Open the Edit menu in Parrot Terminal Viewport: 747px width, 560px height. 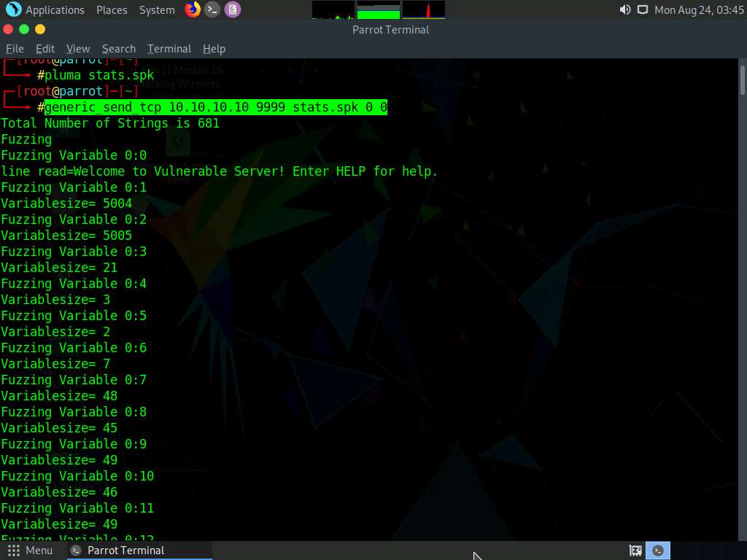point(44,49)
